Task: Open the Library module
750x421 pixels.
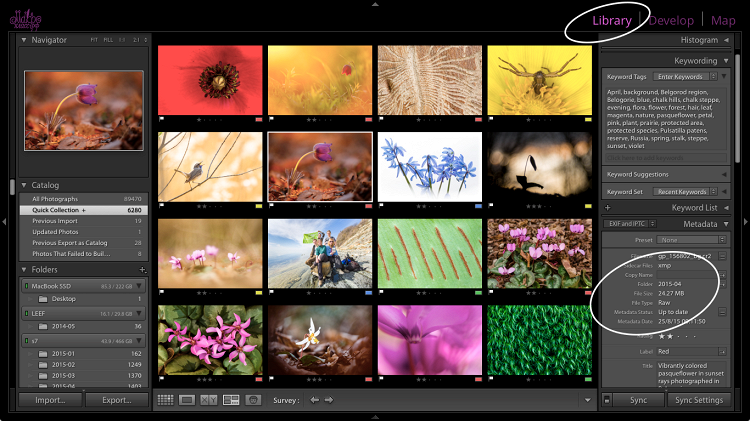Action: (x=612, y=21)
